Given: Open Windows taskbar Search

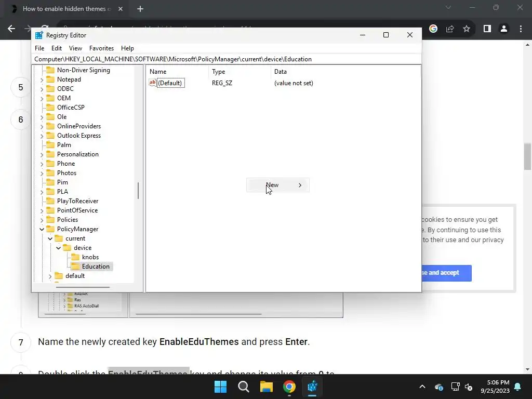Looking at the screenshot, I should pos(243,387).
